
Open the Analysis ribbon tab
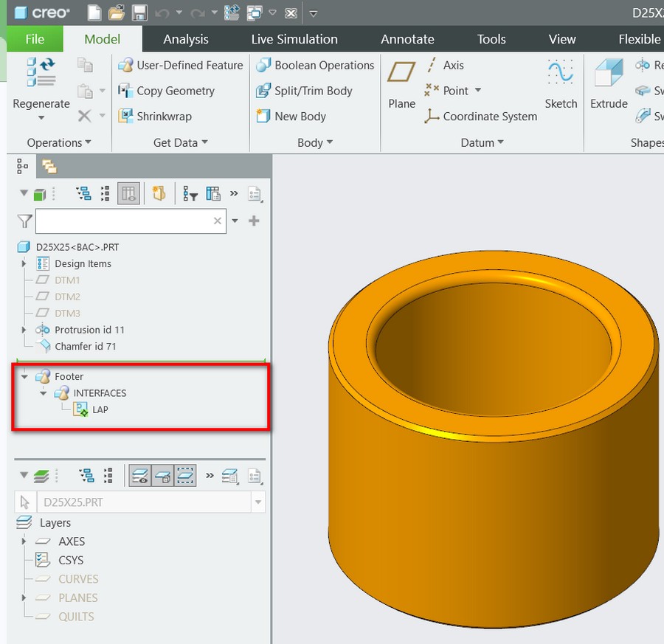click(x=185, y=39)
